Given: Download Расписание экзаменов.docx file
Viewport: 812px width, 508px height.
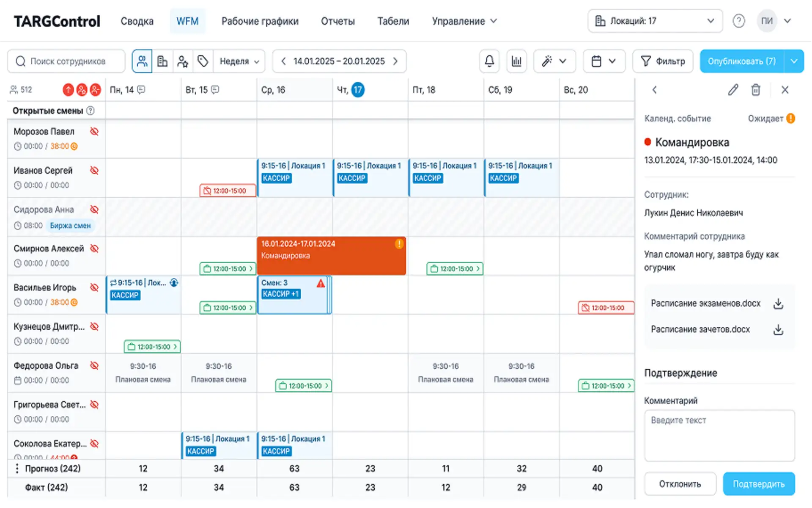Looking at the screenshot, I should pyautogui.click(x=778, y=304).
